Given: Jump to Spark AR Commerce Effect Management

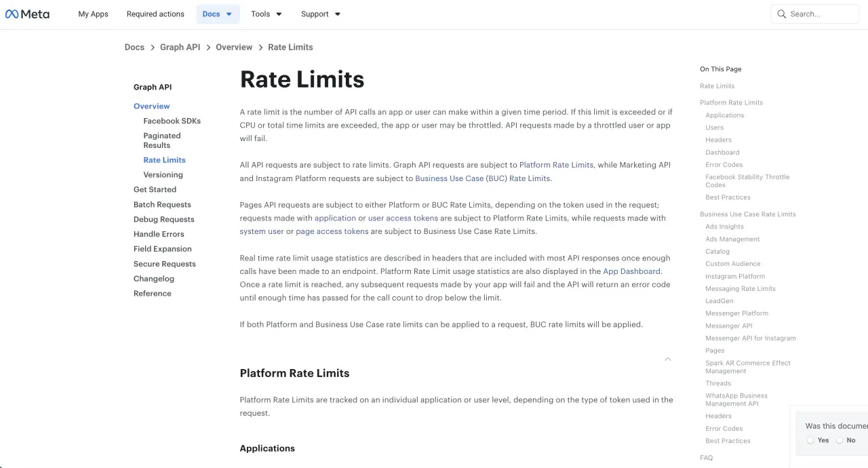Looking at the screenshot, I should pyautogui.click(x=748, y=367).
